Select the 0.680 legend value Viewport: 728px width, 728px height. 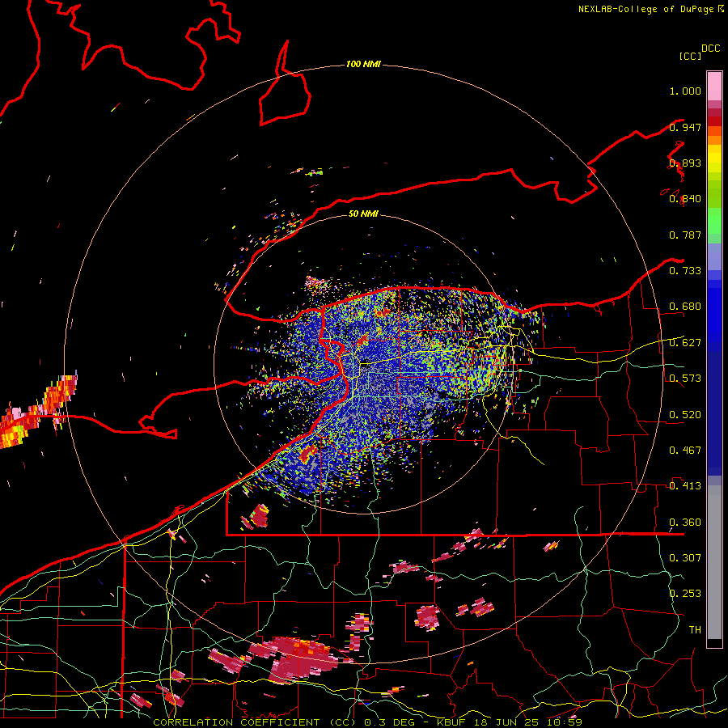click(685, 307)
